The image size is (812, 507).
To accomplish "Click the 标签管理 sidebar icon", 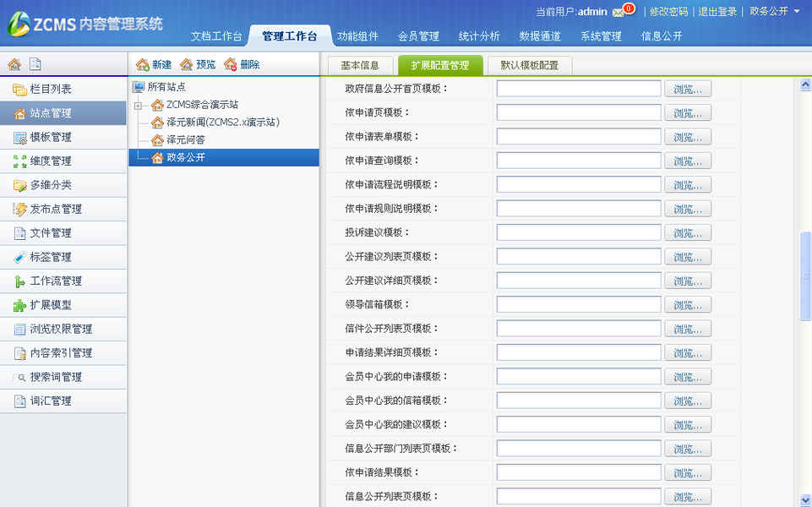I will (x=49, y=257).
